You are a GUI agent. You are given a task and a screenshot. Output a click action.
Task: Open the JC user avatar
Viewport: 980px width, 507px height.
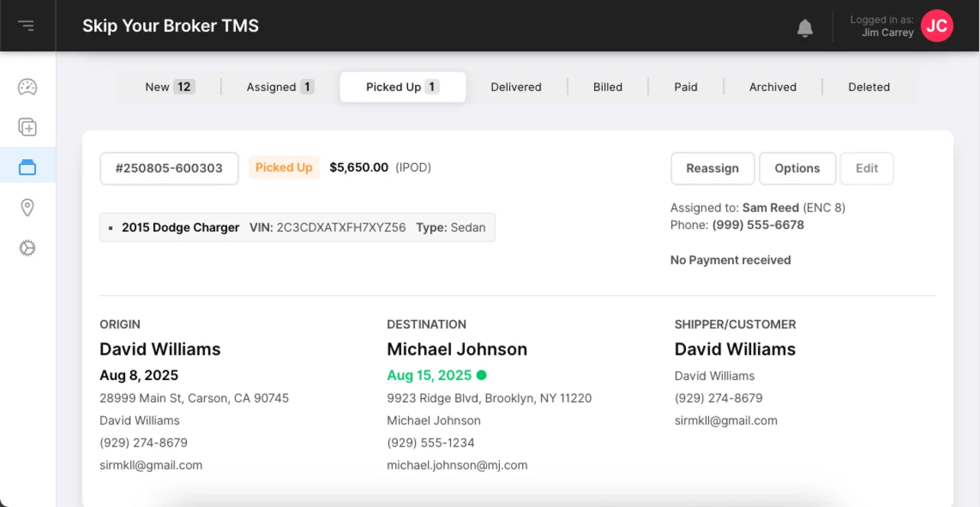pos(936,25)
